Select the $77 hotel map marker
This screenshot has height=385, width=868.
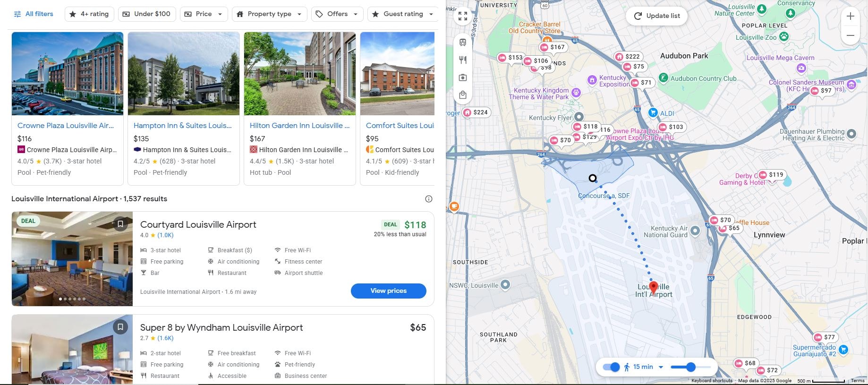(x=825, y=337)
